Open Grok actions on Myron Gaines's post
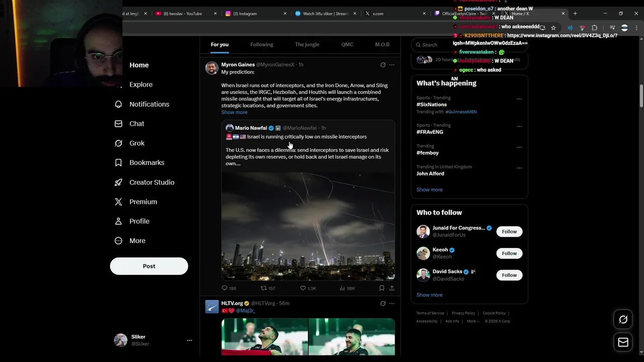This screenshot has width=644, height=362. click(383, 65)
